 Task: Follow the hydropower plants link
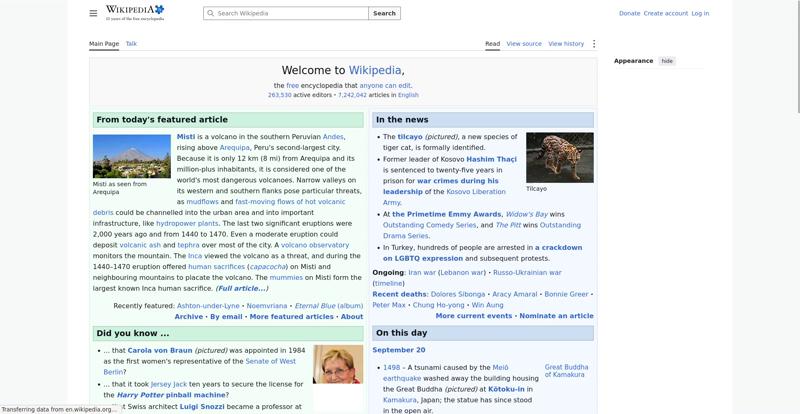click(x=187, y=224)
